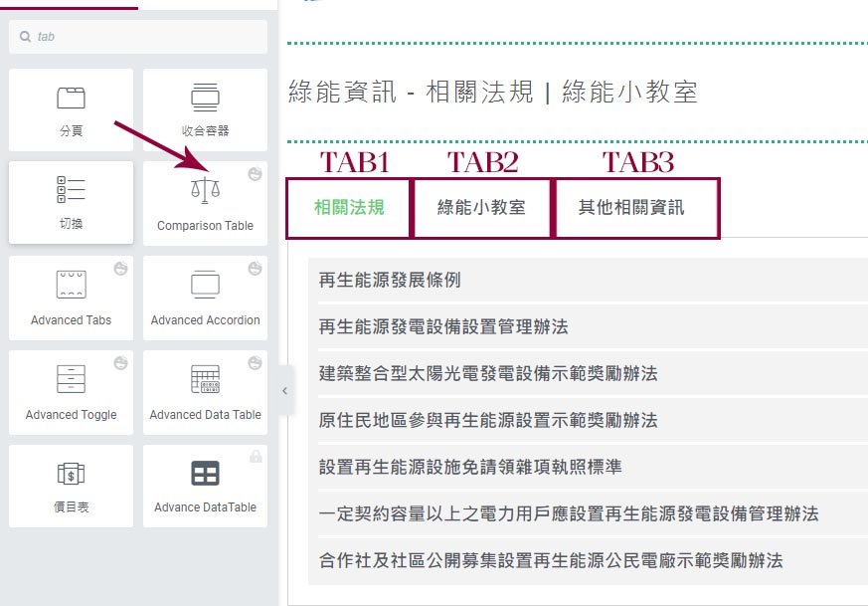Switch to the 相關法規 tab
This screenshot has height=606, width=868.
(349, 208)
